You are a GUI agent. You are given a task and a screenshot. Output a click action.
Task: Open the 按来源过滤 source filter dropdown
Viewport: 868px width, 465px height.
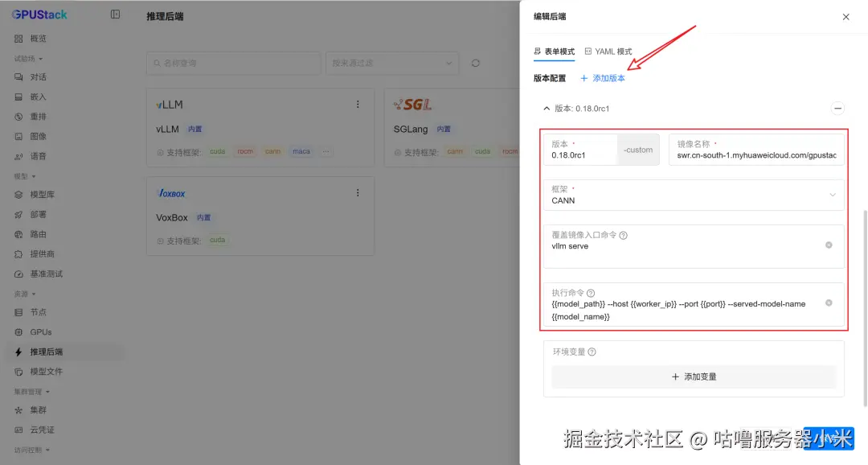(x=392, y=64)
